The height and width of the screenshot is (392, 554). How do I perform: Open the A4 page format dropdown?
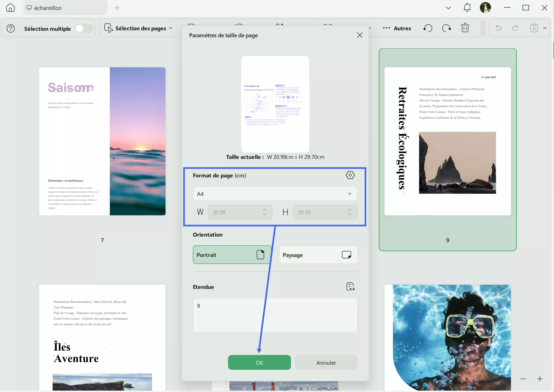(x=275, y=194)
